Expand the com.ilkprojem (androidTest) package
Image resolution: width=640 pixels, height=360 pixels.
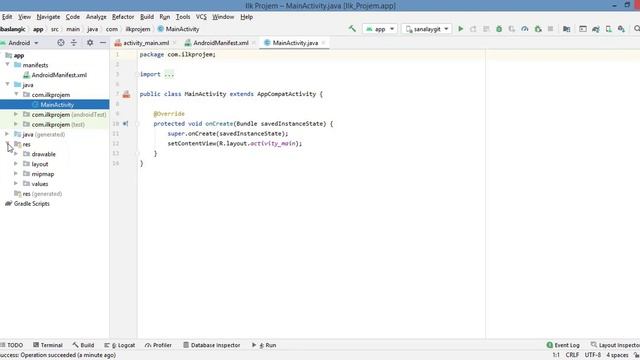16,114
